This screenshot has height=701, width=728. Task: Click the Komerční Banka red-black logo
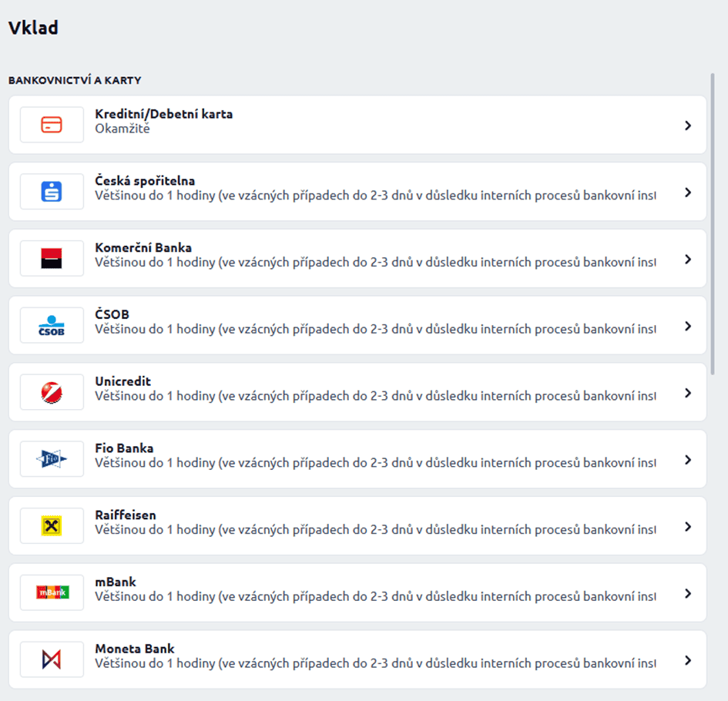click(52, 259)
